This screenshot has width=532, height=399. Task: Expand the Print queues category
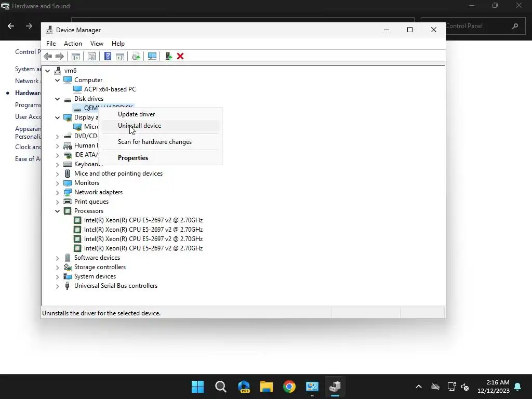point(57,202)
